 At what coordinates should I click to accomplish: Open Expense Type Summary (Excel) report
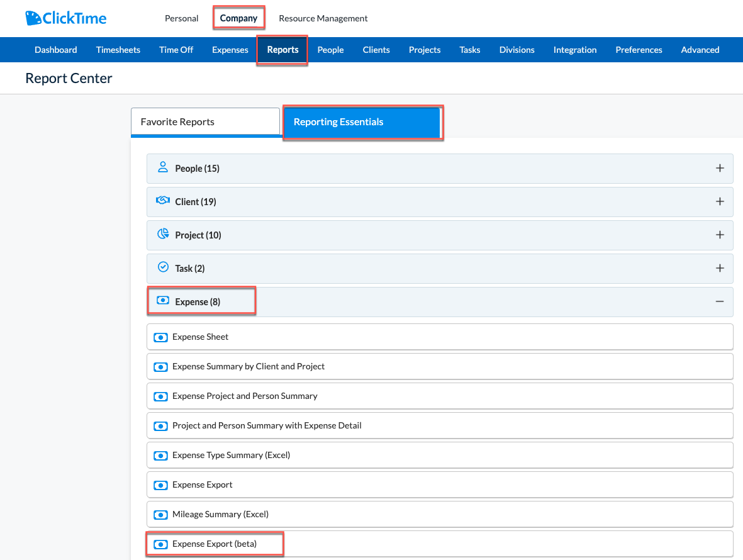click(x=440, y=456)
